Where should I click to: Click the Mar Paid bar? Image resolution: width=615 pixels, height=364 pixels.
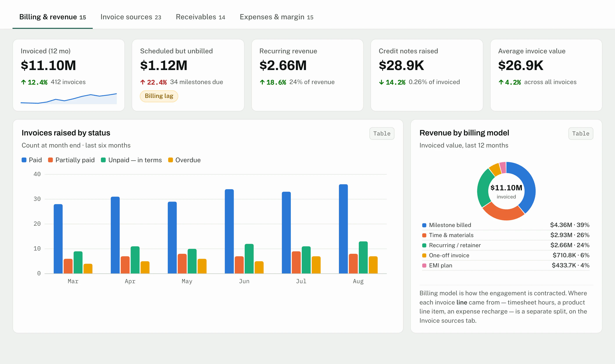pos(58,239)
